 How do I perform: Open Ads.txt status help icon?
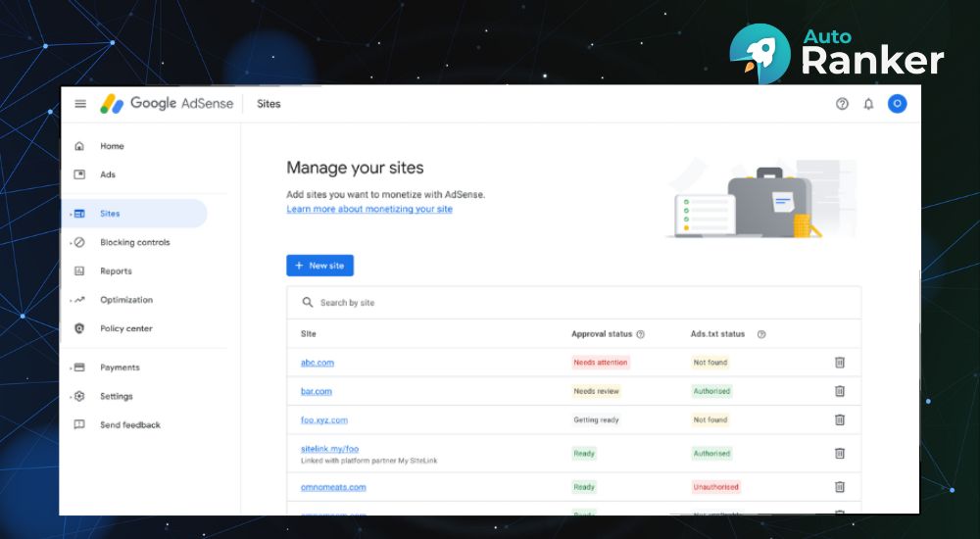pos(761,334)
